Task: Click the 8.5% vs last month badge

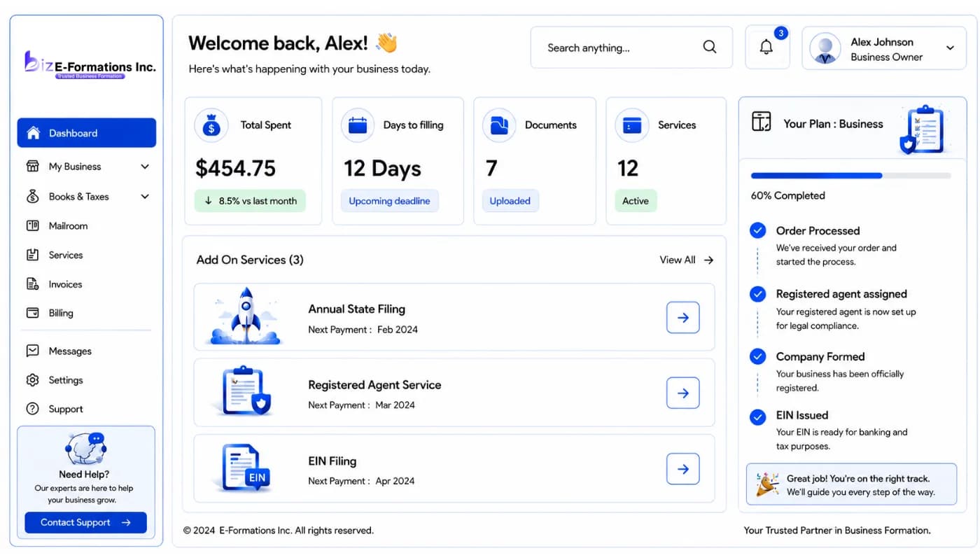Action: pos(250,201)
